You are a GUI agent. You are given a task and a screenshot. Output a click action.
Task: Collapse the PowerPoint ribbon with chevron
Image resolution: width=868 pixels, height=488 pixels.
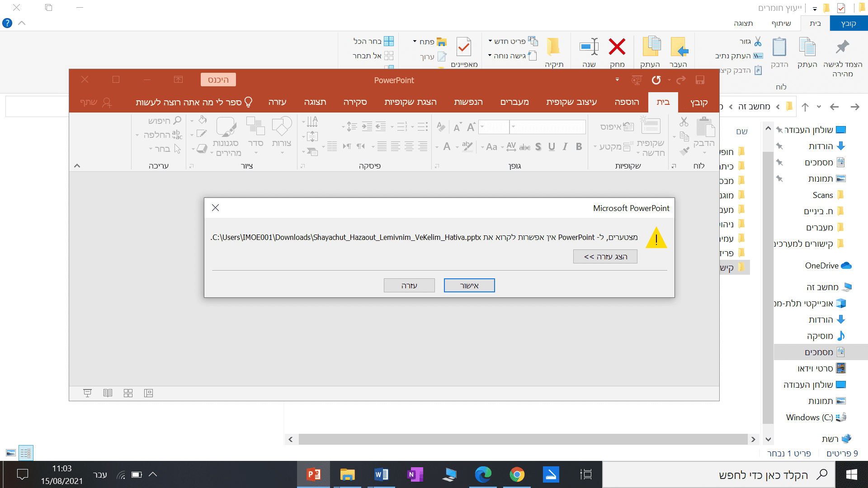[x=77, y=166]
